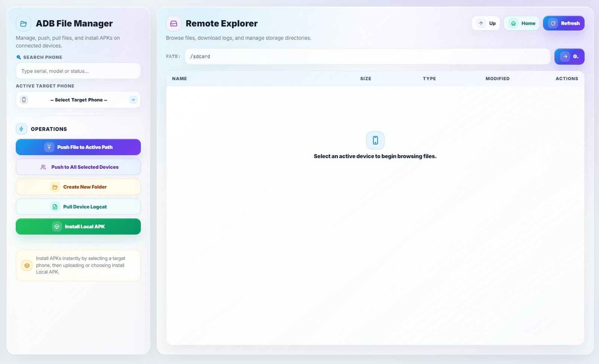Click the OPERATIONS heading text

(49, 129)
